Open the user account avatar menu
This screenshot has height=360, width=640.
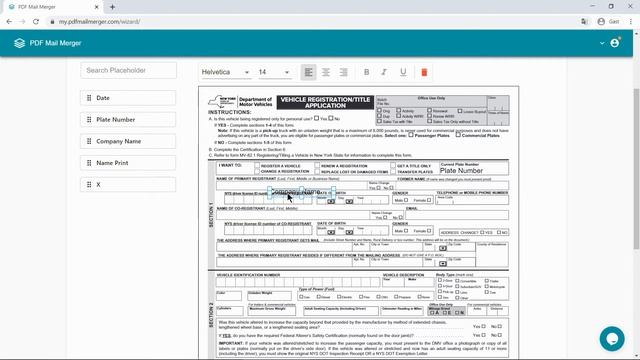point(615,43)
